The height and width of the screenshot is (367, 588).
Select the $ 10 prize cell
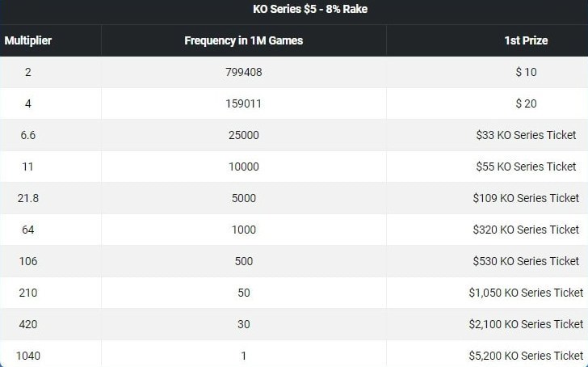pos(525,72)
